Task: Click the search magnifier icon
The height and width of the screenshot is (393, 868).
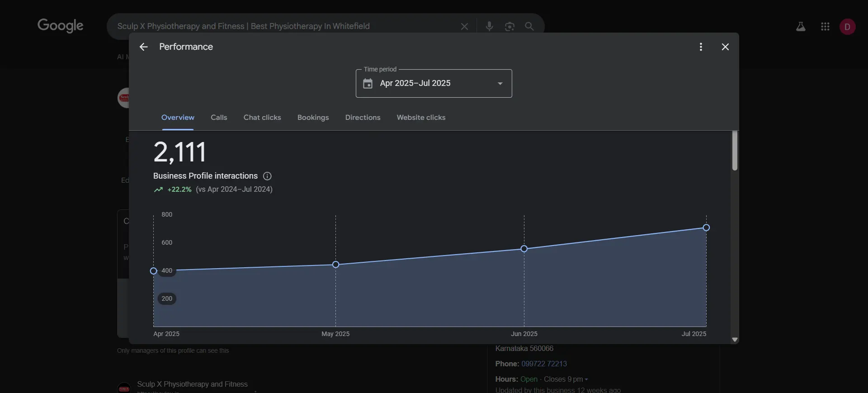Action: coord(529,26)
